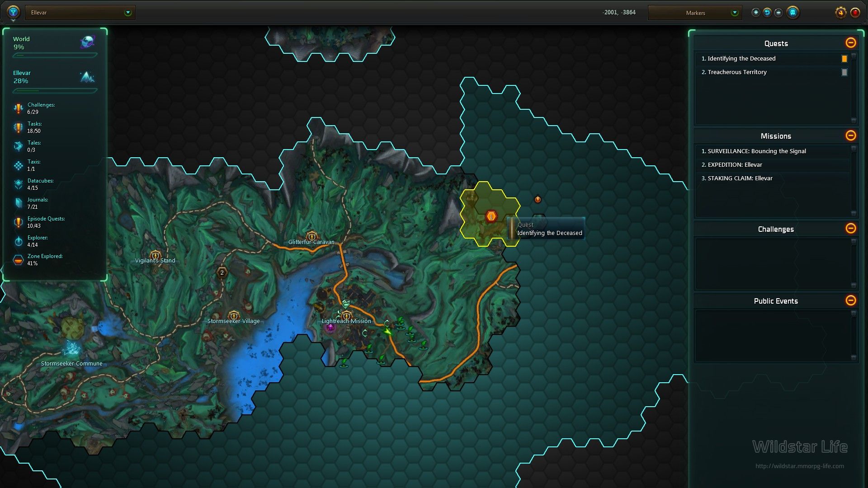Open the Ellevar zone dropdown
Image resolution: width=868 pixels, height=488 pixels.
[x=80, y=13]
